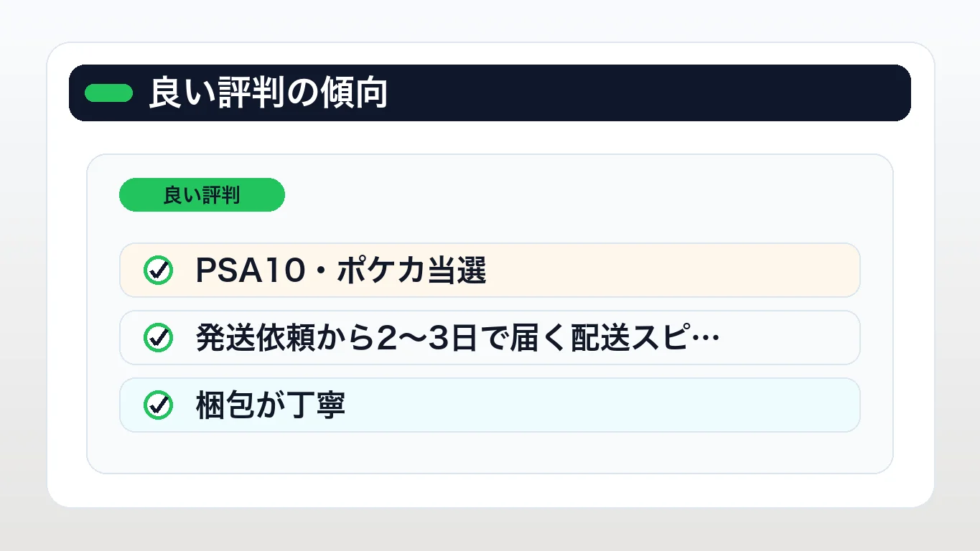
Task: Select the green 良い評判 badge
Action: click(x=202, y=194)
